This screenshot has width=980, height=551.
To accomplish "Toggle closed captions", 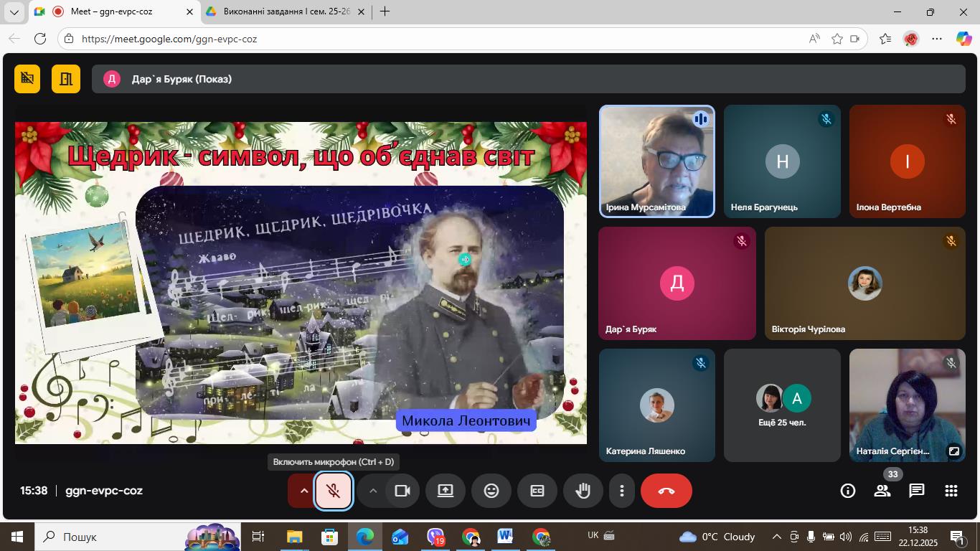I will (537, 491).
